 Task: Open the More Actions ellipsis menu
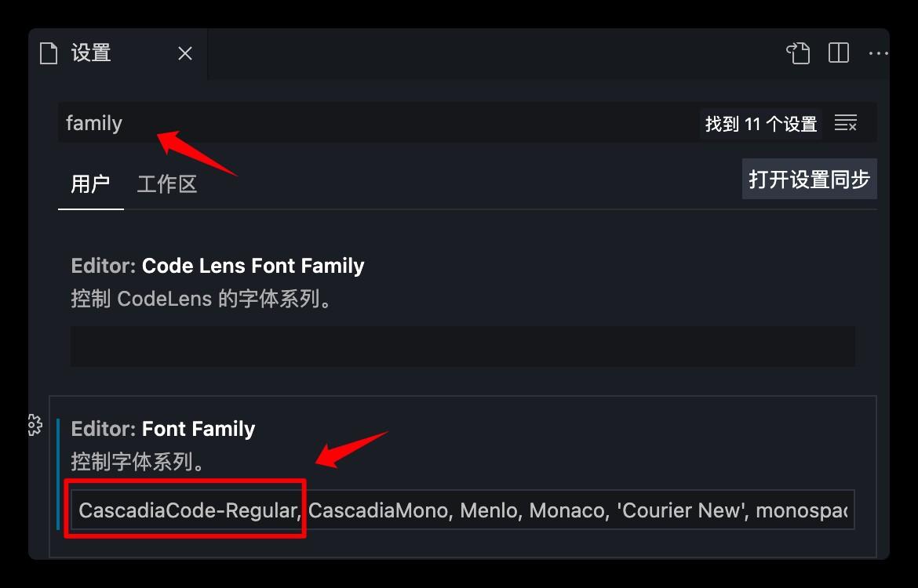click(x=878, y=53)
